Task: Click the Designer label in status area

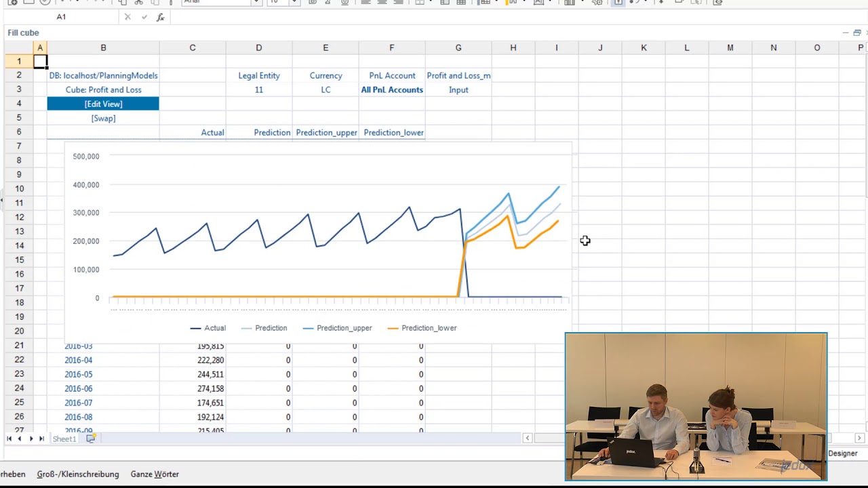Action: 843,453
